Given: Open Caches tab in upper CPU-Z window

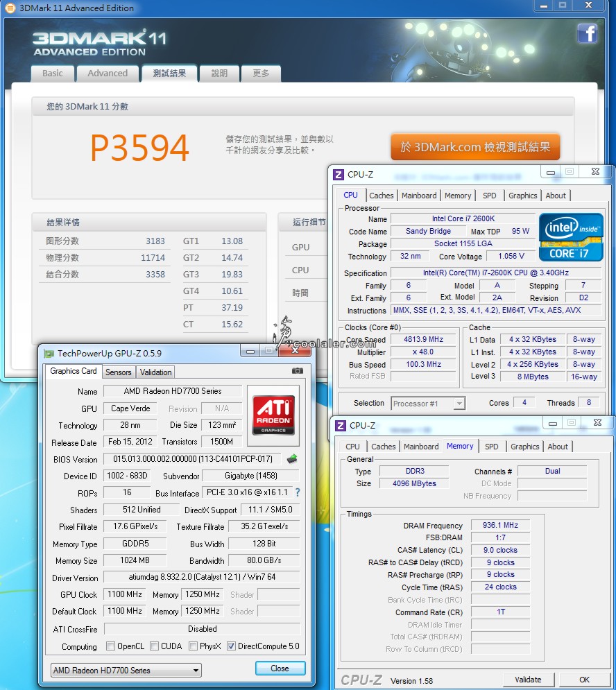Looking at the screenshot, I should pos(382,196).
